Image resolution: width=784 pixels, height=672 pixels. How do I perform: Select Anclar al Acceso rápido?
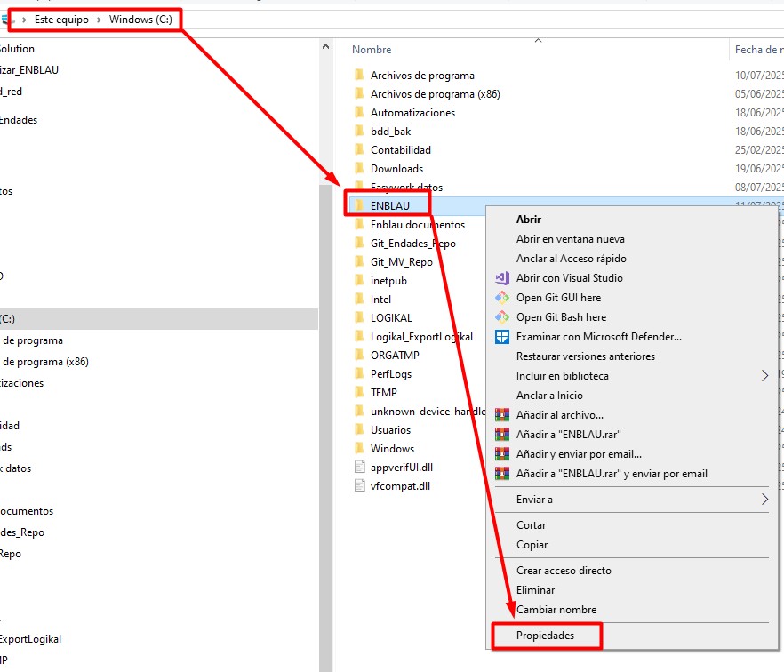pyautogui.click(x=572, y=259)
